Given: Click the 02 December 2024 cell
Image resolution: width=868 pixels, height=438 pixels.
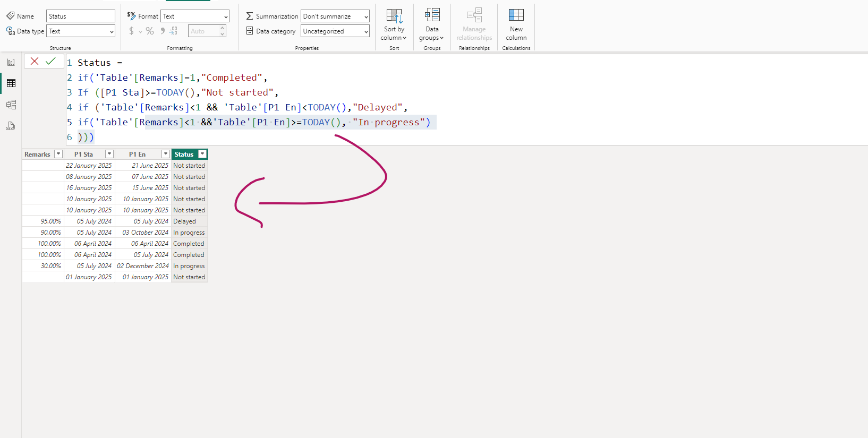Looking at the screenshot, I should [143, 266].
